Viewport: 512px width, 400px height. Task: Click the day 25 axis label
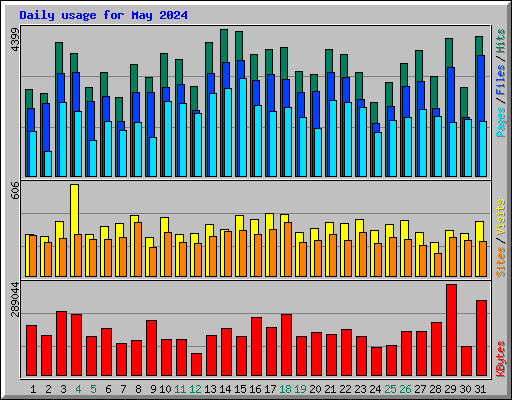(x=390, y=389)
